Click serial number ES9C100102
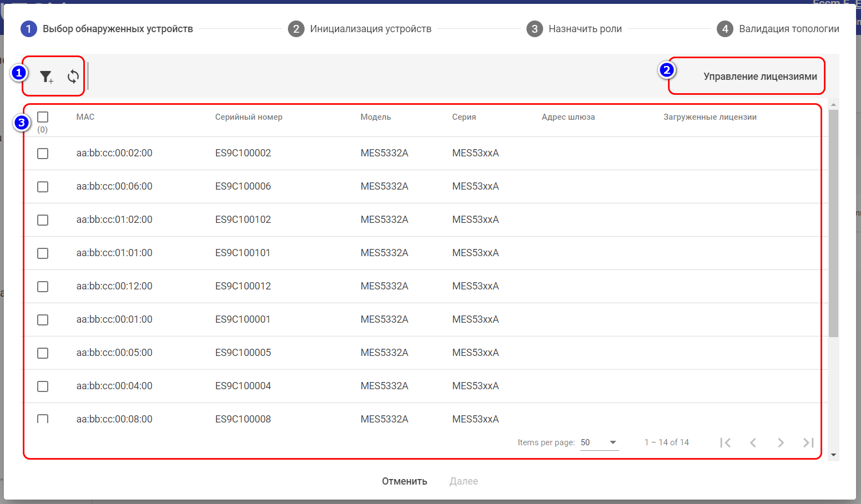The image size is (861, 504). [x=243, y=220]
